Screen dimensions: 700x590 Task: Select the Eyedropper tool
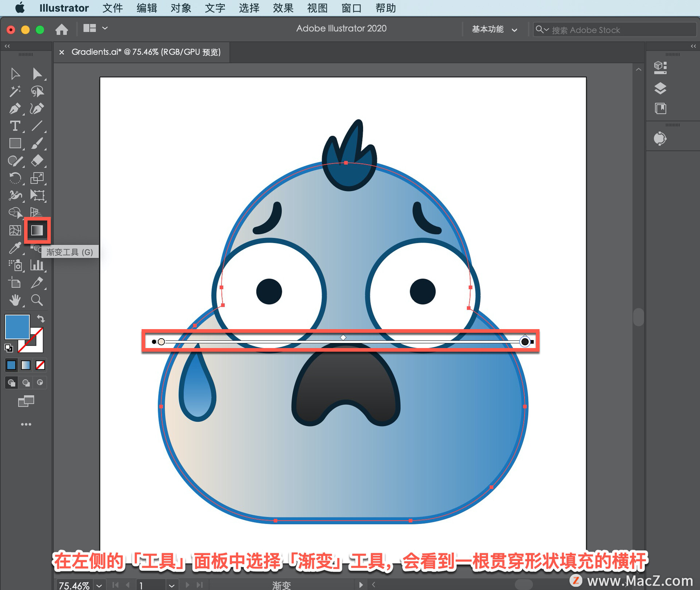(x=15, y=248)
